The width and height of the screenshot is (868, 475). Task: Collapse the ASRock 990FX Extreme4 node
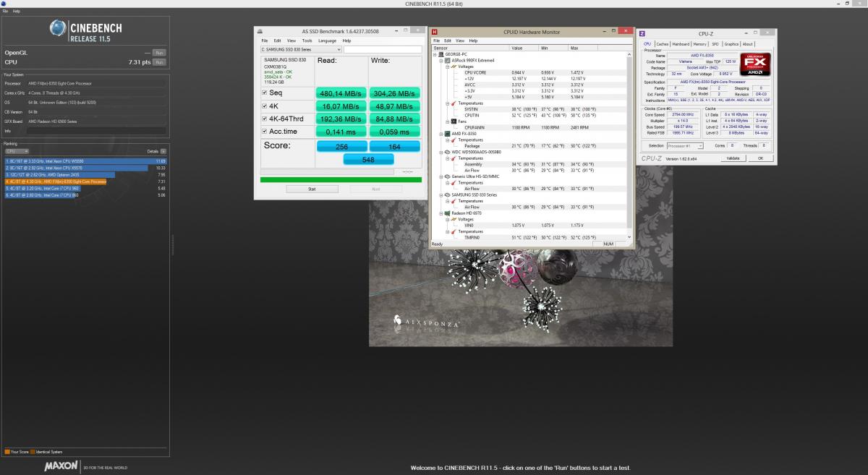pos(441,61)
